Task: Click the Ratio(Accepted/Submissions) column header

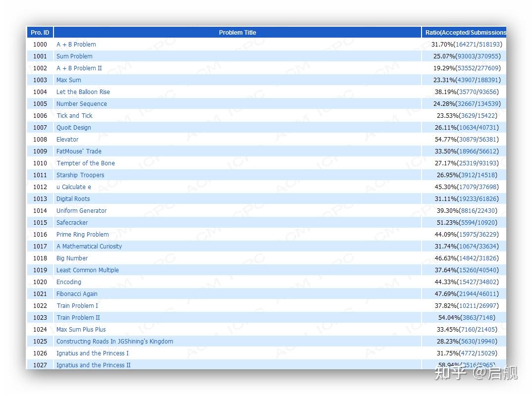Action: 464,33
